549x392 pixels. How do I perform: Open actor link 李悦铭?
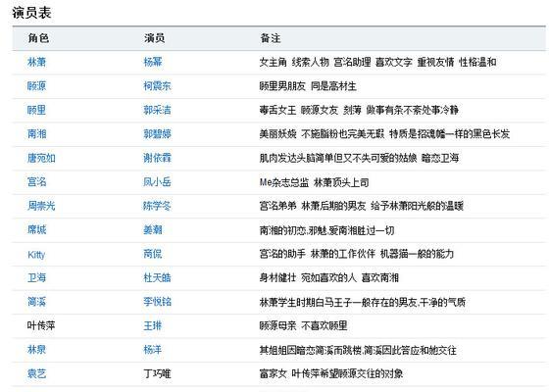(x=157, y=302)
